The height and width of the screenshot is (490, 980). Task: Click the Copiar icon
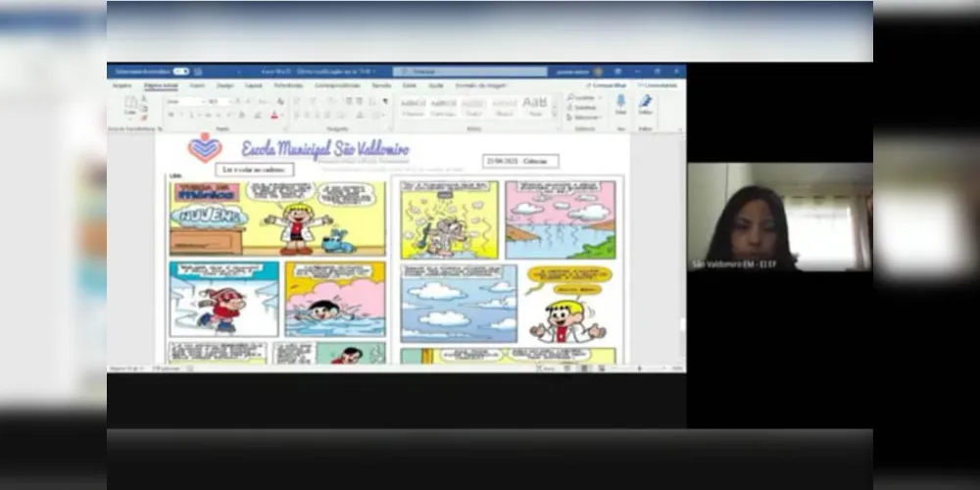pyautogui.click(x=144, y=108)
